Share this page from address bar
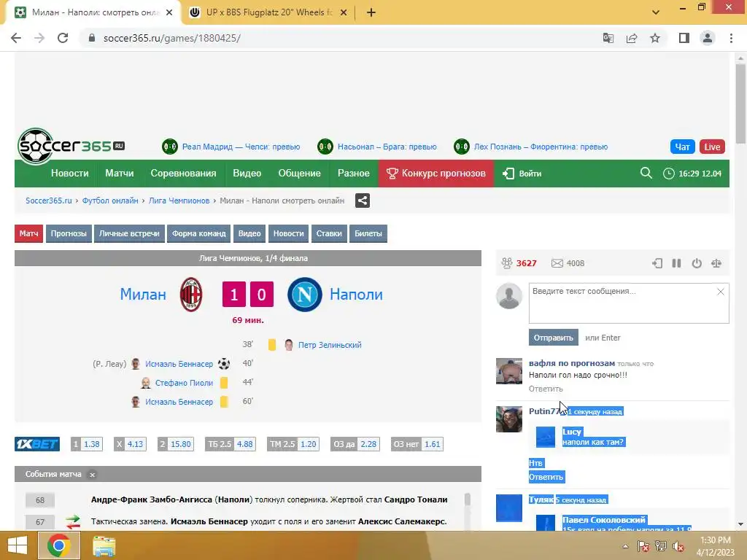The image size is (747, 560). 632,38
